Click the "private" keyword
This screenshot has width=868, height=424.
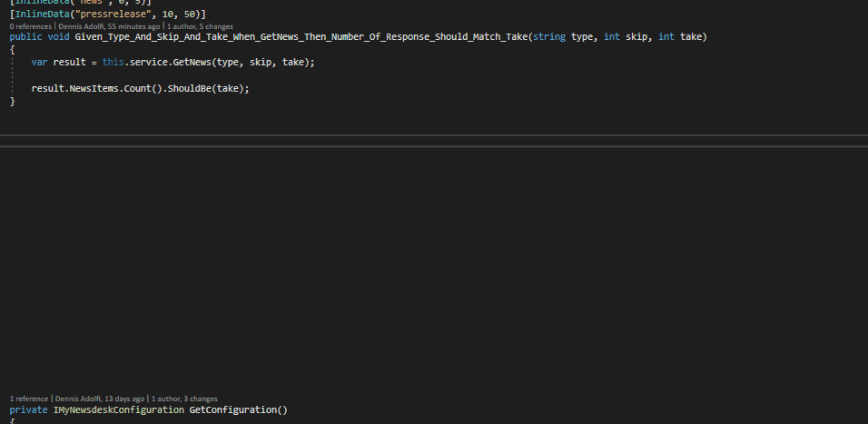pyautogui.click(x=28, y=410)
